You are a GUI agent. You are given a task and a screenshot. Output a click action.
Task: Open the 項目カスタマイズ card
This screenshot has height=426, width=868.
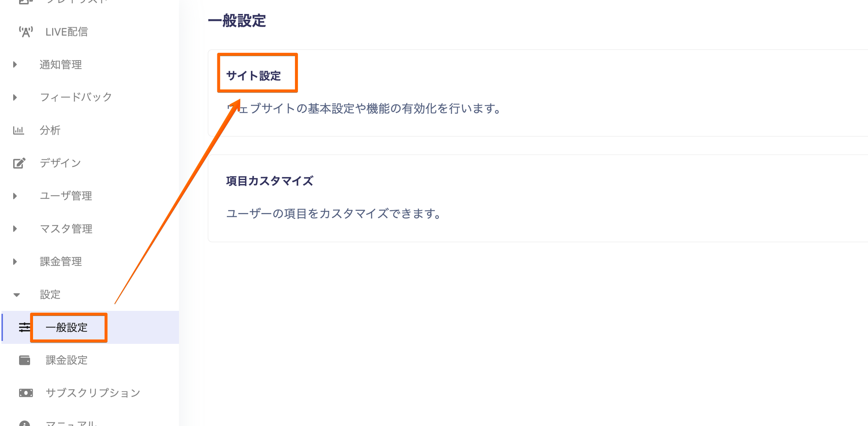538,198
